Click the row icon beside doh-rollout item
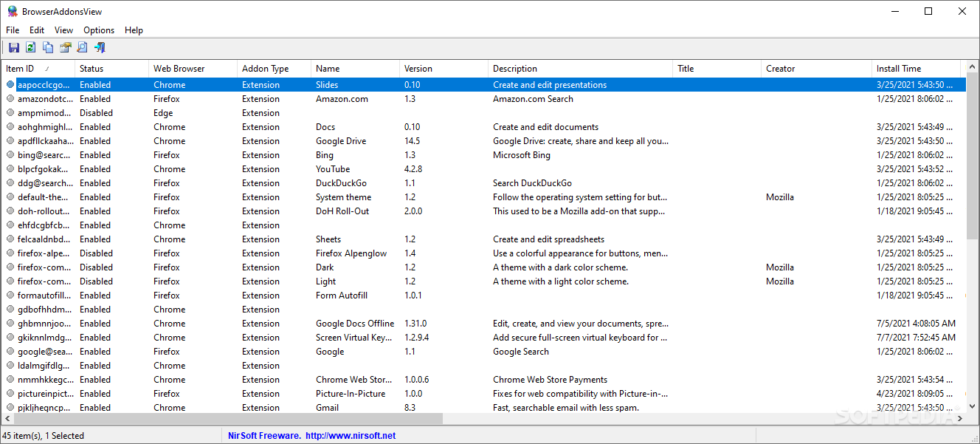The width and height of the screenshot is (980, 444). pyautogui.click(x=10, y=211)
